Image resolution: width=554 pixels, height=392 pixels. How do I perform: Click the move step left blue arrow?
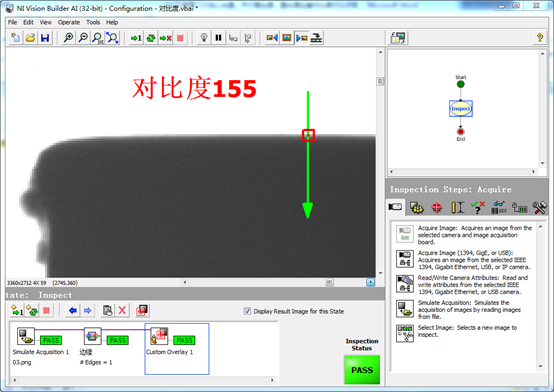[73, 311]
